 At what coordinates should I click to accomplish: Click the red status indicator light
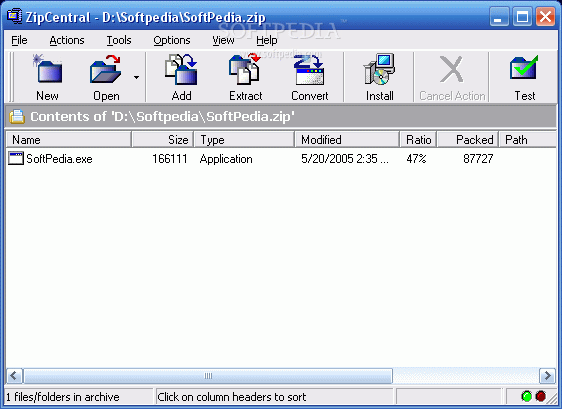(540, 396)
